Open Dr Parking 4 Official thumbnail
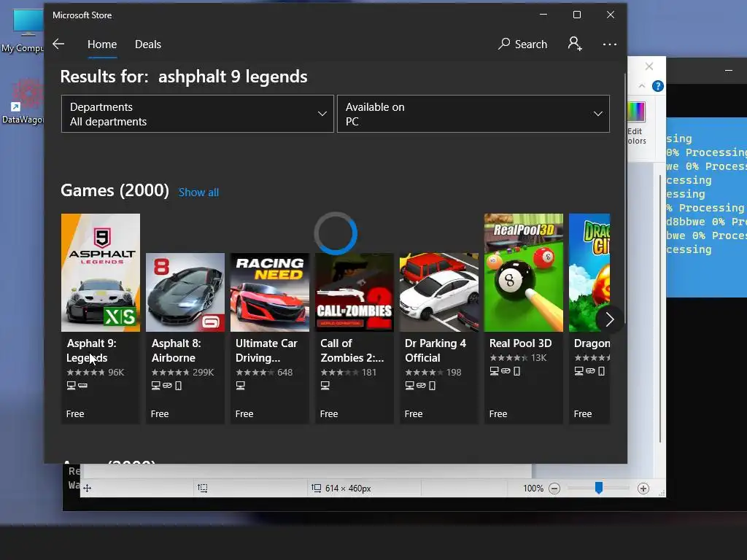The height and width of the screenshot is (560, 747). coord(438,292)
